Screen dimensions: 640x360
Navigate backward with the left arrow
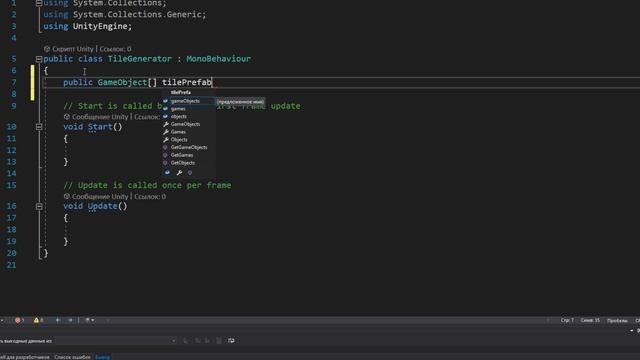(58, 320)
